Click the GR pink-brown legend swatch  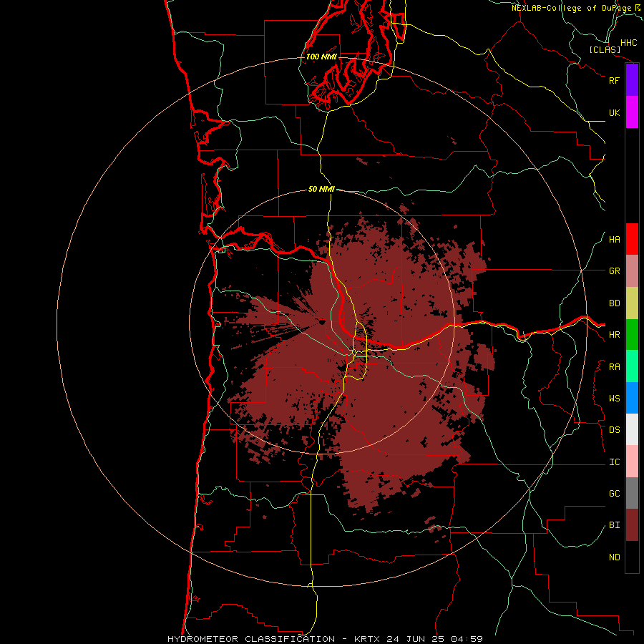tap(632, 271)
